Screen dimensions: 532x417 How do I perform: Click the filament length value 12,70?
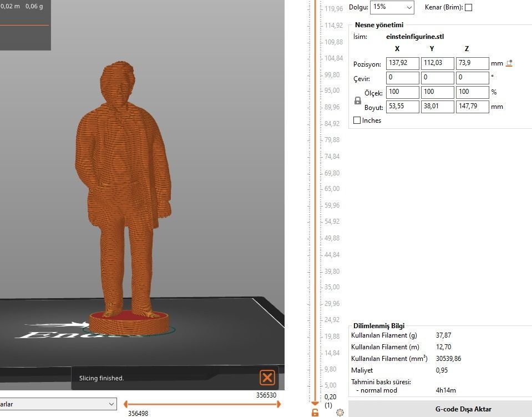443,346
